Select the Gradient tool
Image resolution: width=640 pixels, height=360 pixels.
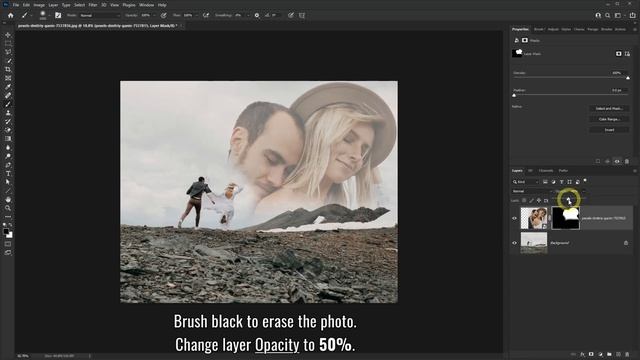pyautogui.click(x=8, y=139)
